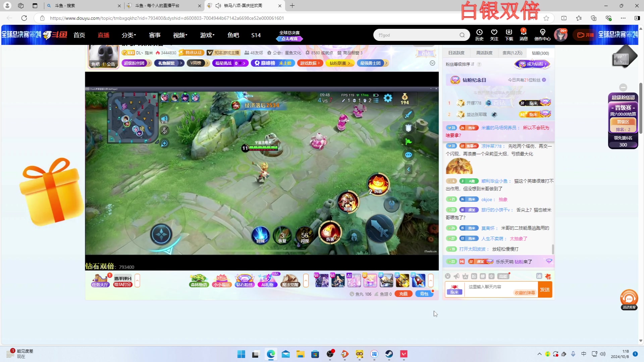
Task: Open 选手评分 rating icon
Action: (x=123, y=281)
